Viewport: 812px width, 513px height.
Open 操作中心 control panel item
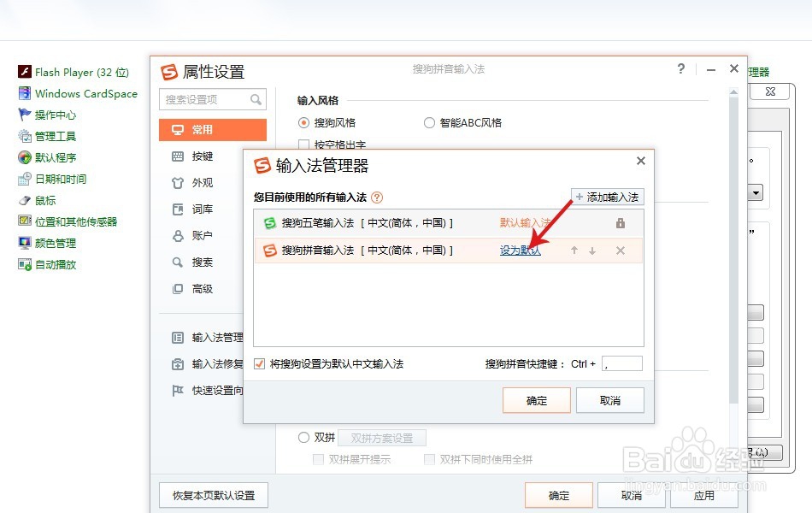click(47, 115)
